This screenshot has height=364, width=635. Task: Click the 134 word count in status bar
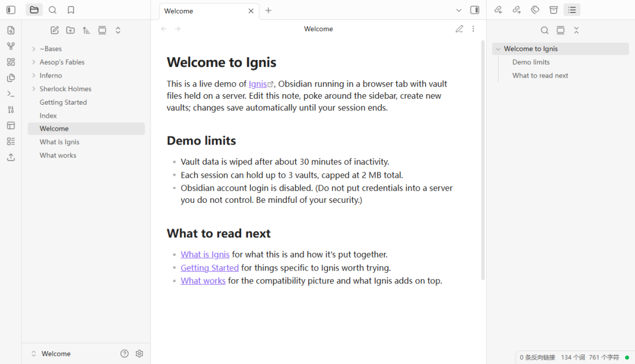(x=573, y=358)
